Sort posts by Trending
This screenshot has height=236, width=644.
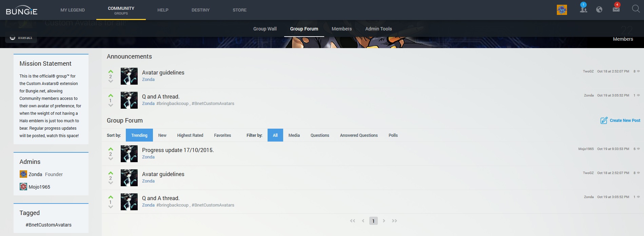tap(139, 135)
